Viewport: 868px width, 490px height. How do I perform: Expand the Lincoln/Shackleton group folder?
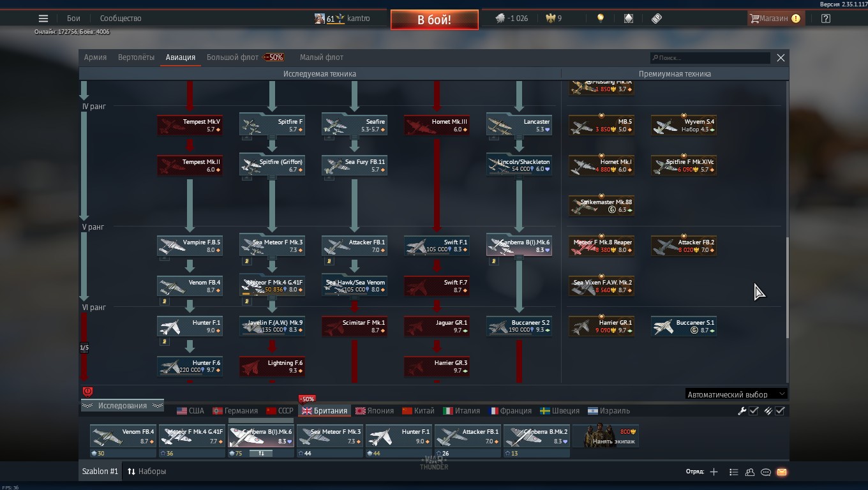[519, 165]
